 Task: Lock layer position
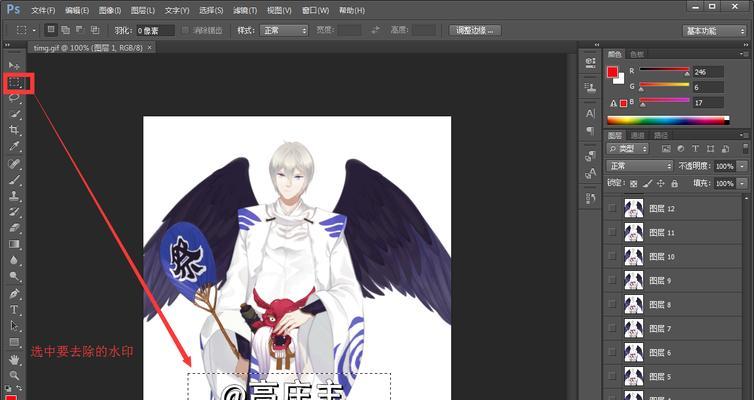(x=661, y=184)
